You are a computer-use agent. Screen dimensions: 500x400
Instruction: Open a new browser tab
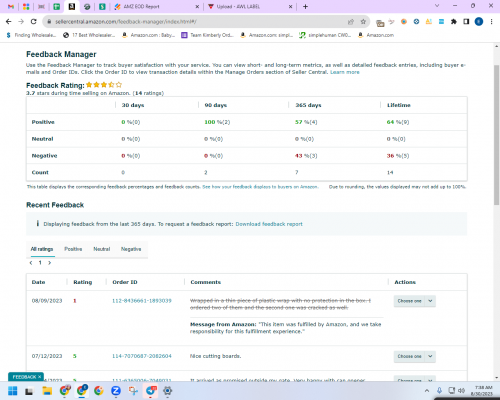pyautogui.click(x=305, y=6)
